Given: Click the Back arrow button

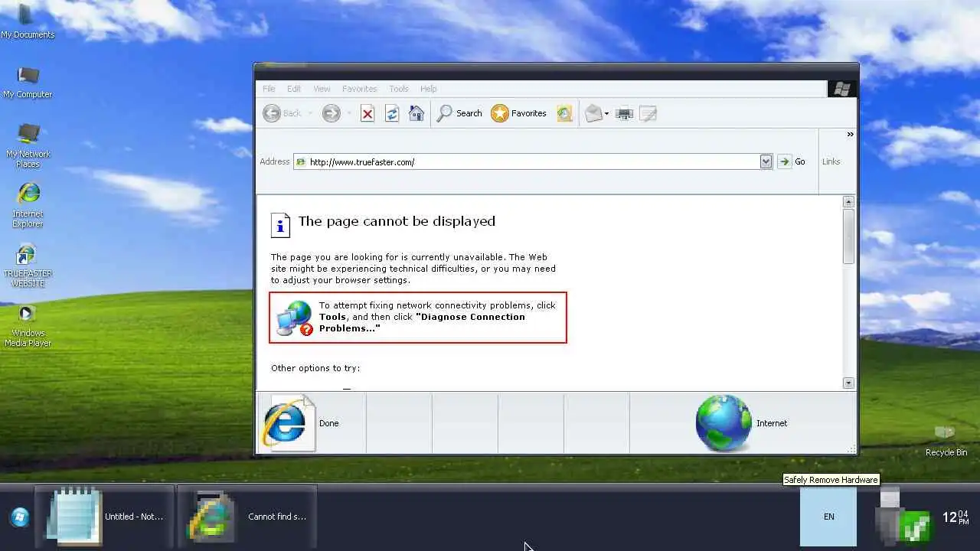Looking at the screenshot, I should coord(272,113).
